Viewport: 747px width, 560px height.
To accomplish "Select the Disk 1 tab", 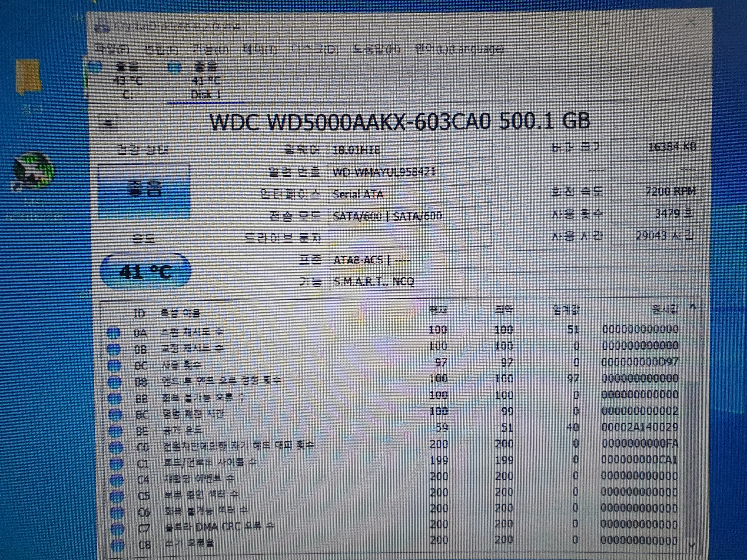I will pos(206,81).
